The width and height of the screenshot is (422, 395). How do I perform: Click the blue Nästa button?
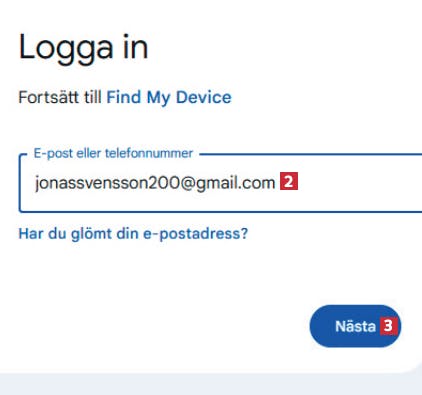click(355, 326)
